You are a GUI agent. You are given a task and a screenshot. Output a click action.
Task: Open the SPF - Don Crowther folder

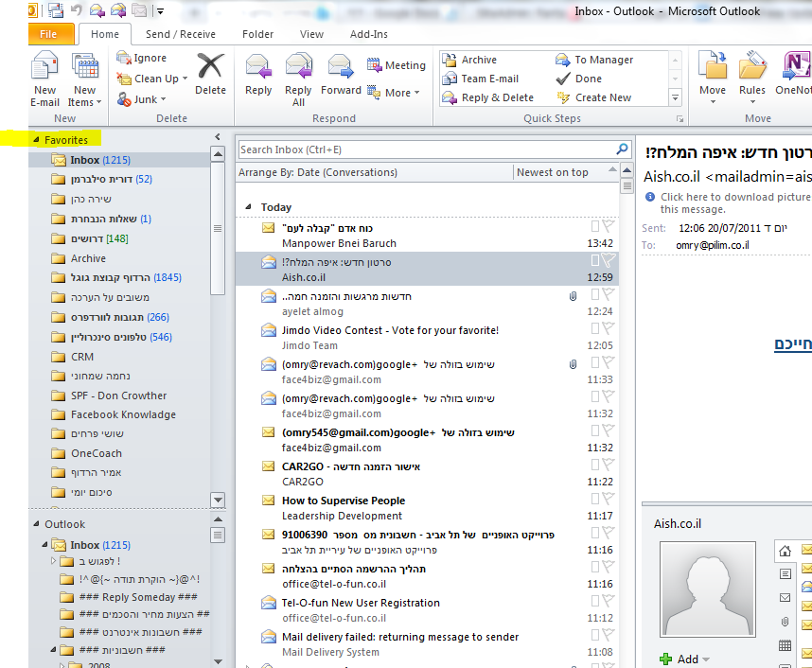pyautogui.click(x=118, y=396)
